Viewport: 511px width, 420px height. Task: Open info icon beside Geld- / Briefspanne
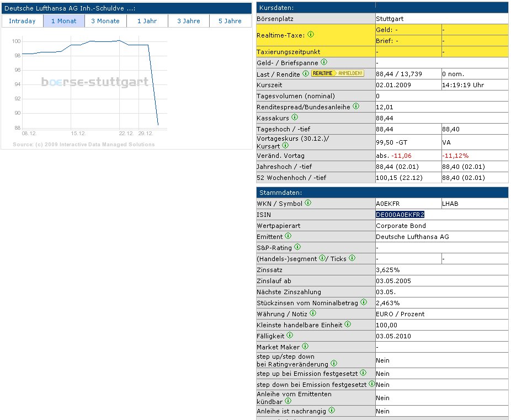(x=323, y=62)
